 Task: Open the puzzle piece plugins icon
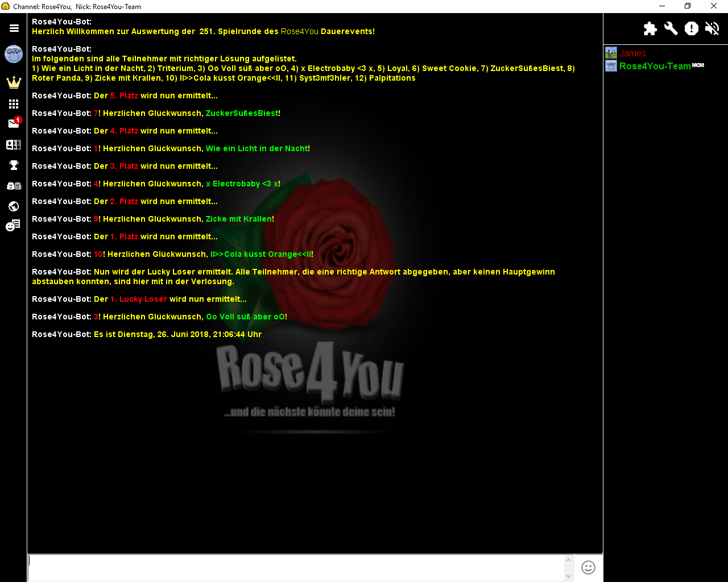click(x=650, y=28)
